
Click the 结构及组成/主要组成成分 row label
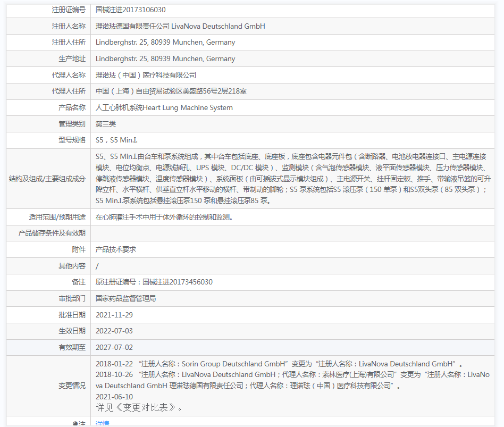click(x=47, y=179)
